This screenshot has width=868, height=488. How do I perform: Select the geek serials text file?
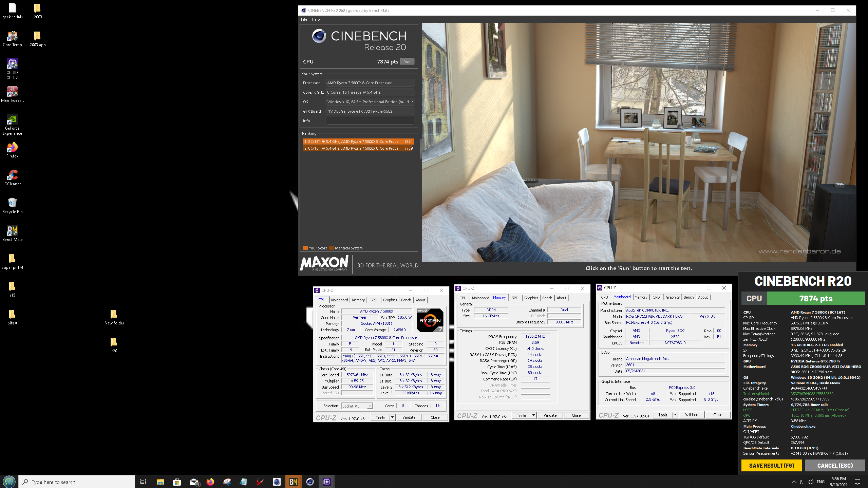(12, 11)
